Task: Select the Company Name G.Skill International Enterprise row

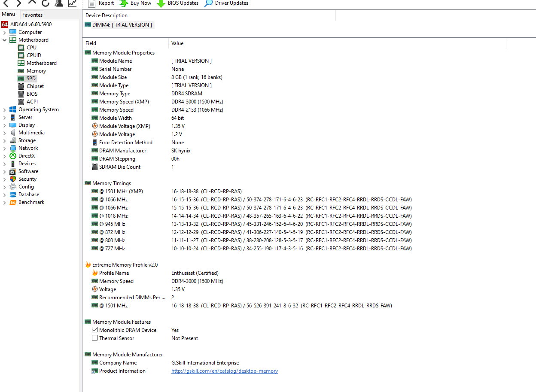Action: (165, 363)
